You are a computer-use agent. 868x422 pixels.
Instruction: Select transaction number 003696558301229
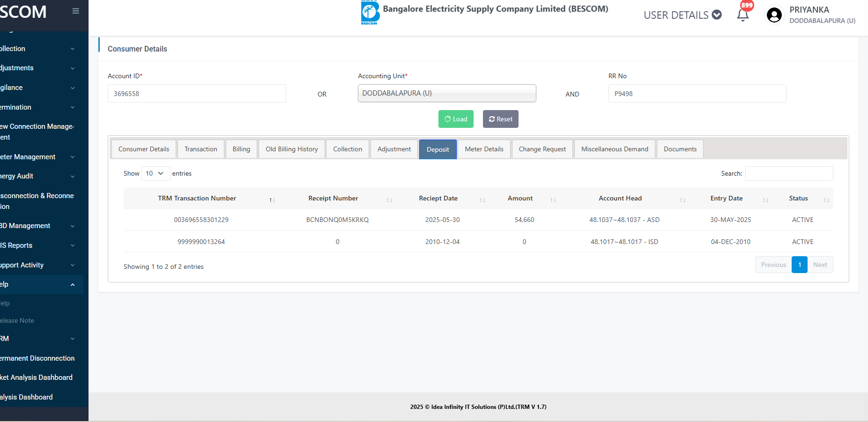tap(201, 220)
